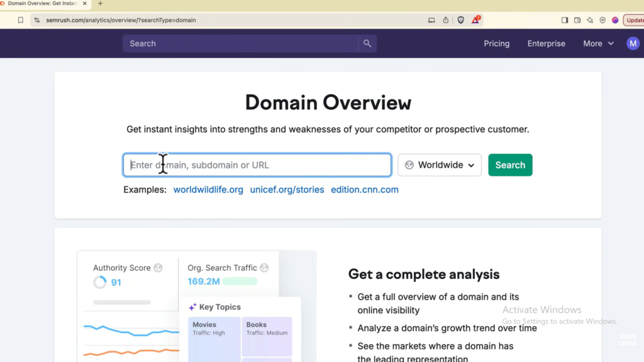Focus the Enter domain, subdomain or URL field

click(257, 165)
